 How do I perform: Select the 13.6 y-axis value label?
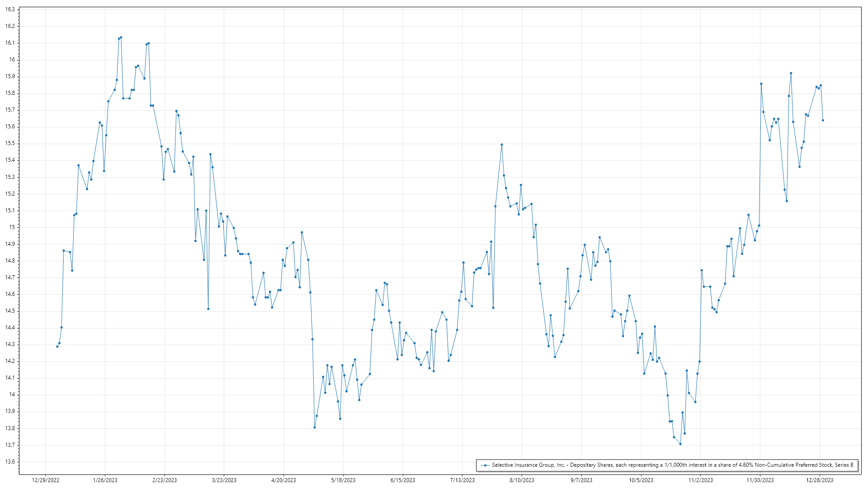pos(10,462)
